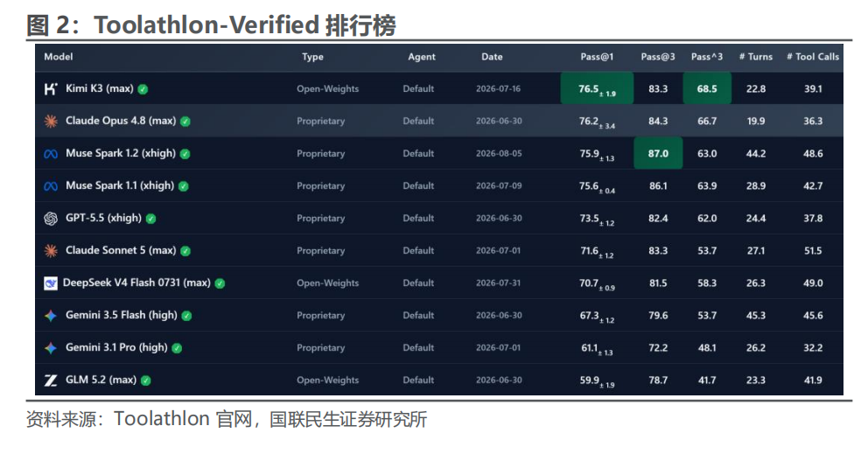Click the Gemini 3.5 Flash sparkle logo

51,316
